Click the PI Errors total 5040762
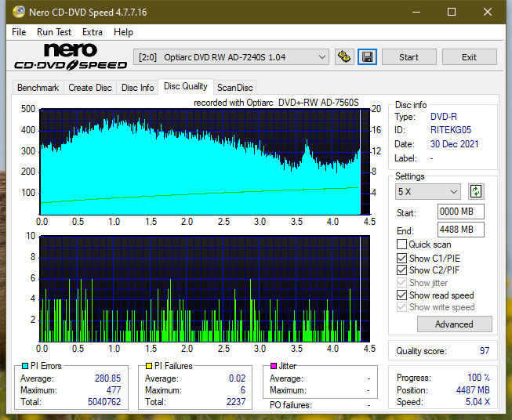 (x=104, y=402)
